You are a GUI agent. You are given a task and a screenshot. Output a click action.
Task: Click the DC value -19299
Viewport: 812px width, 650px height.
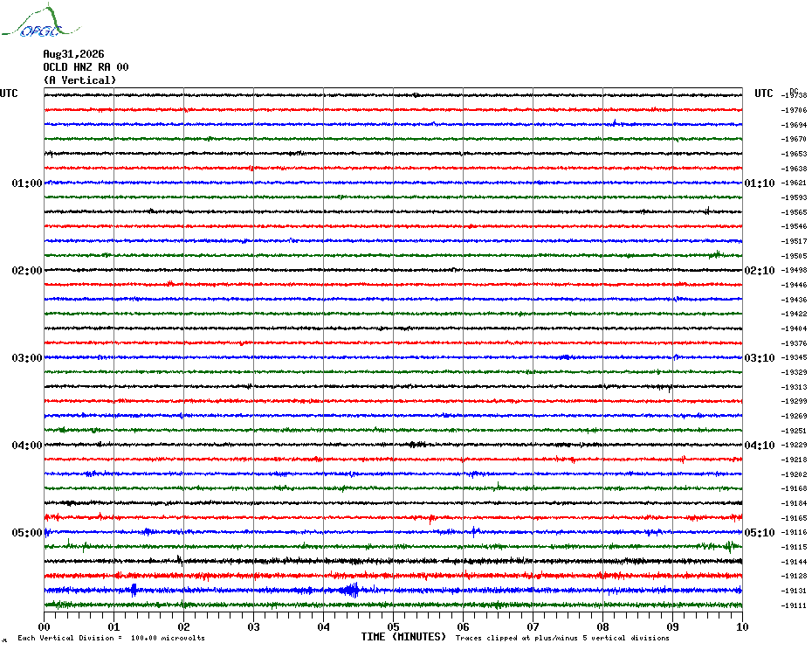point(794,401)
